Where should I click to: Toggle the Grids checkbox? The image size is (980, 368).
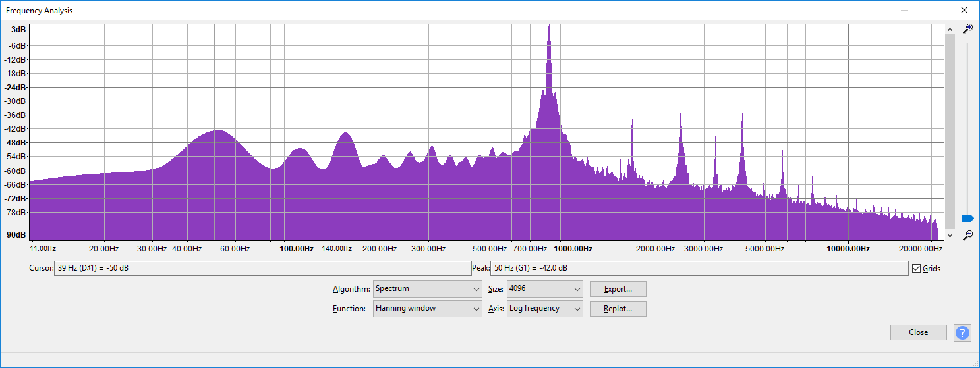[x=916, y=269]
